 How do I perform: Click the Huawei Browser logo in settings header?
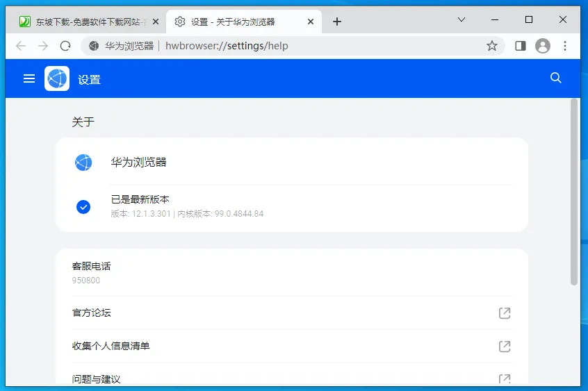click(57, 78)
